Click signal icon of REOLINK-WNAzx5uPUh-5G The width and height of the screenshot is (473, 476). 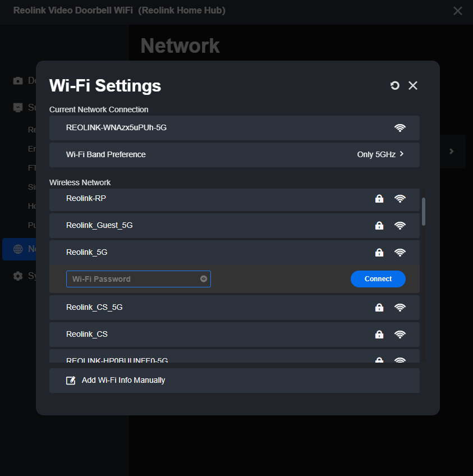(x=400, y=128)
